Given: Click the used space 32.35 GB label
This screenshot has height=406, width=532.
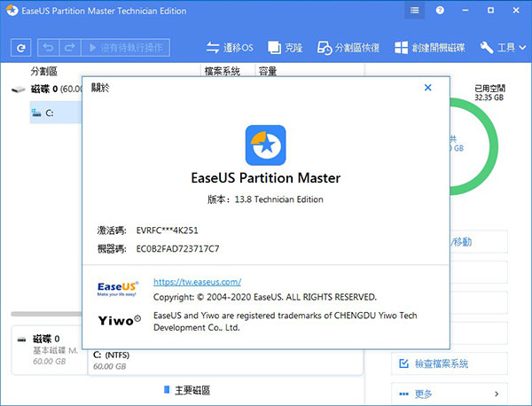Looking at the screenshot, I should click(x=489, y=93).
